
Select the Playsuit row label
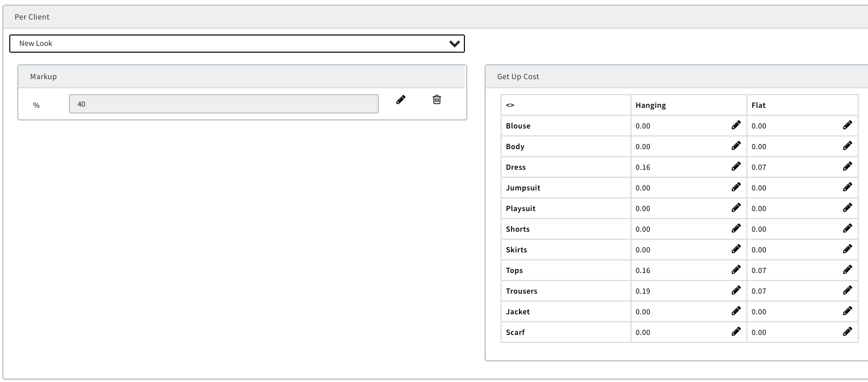click(x=520, y=209)
